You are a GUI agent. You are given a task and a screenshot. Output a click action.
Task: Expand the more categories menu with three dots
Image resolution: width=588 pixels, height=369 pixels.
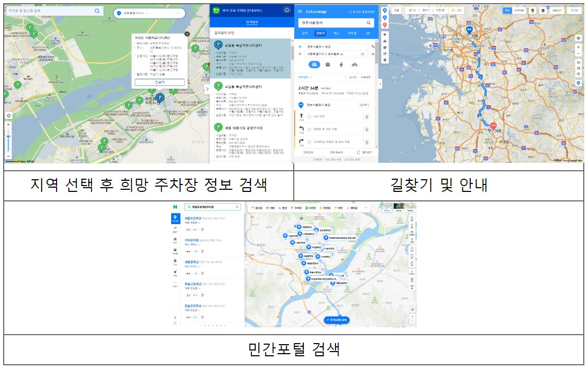pyautogui.click(x=366, y=207)
